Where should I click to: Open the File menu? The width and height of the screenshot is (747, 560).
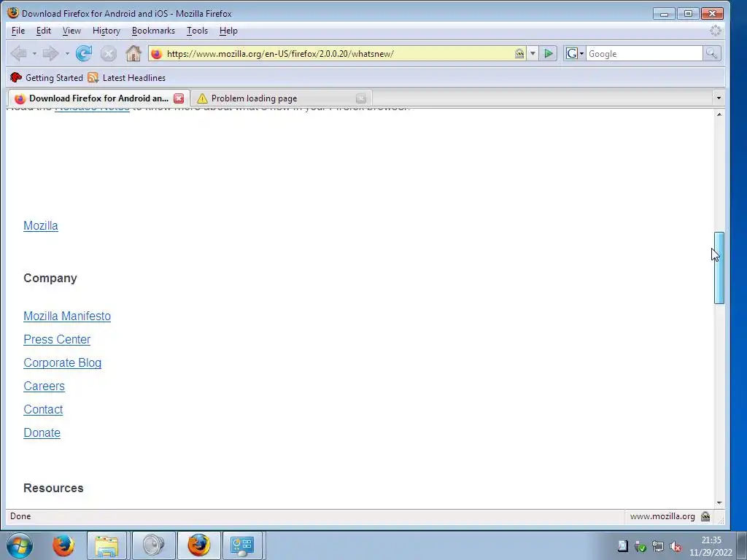pyautogui.click(x=18, y=31)
